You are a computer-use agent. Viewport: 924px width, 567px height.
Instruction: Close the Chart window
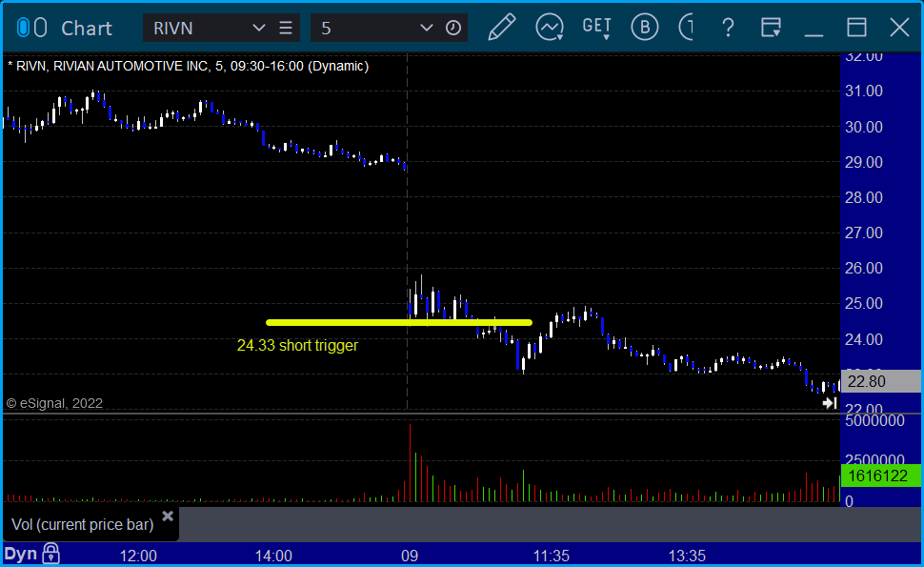click(x=899, y=28)
